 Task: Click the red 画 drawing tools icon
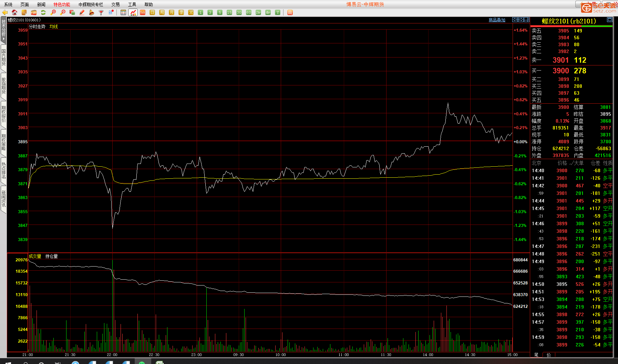(290, 12)
